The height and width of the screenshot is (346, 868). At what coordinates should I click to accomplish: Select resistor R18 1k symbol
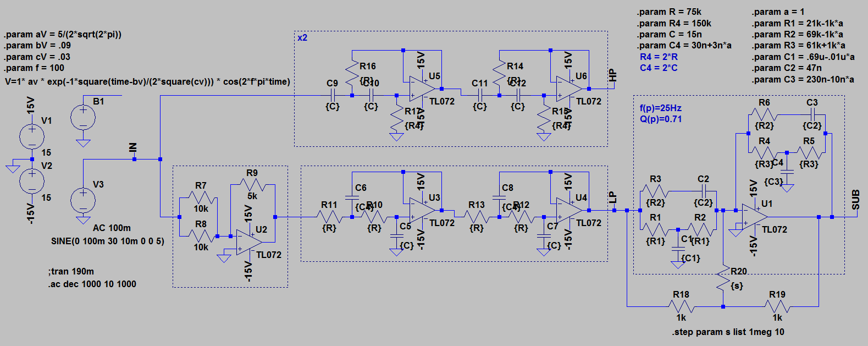(x=681, y=306)
